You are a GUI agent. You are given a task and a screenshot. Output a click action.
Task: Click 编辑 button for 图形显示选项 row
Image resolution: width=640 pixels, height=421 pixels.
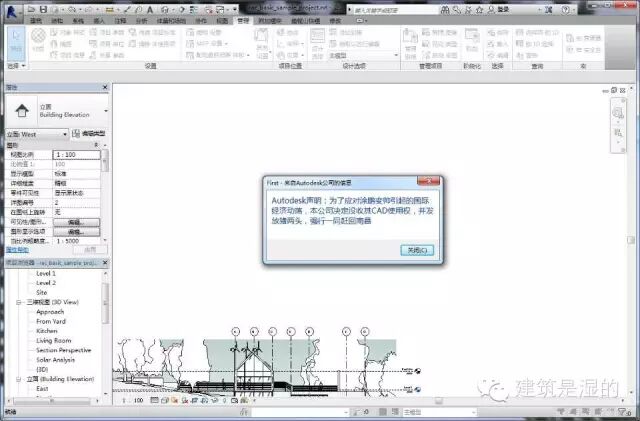pos(76,232)
